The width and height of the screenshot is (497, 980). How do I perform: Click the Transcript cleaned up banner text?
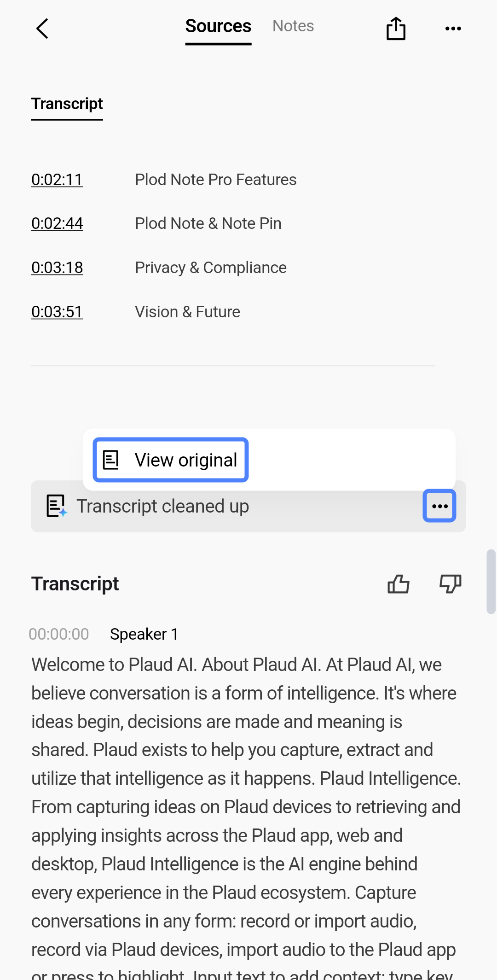click(163, 506)
